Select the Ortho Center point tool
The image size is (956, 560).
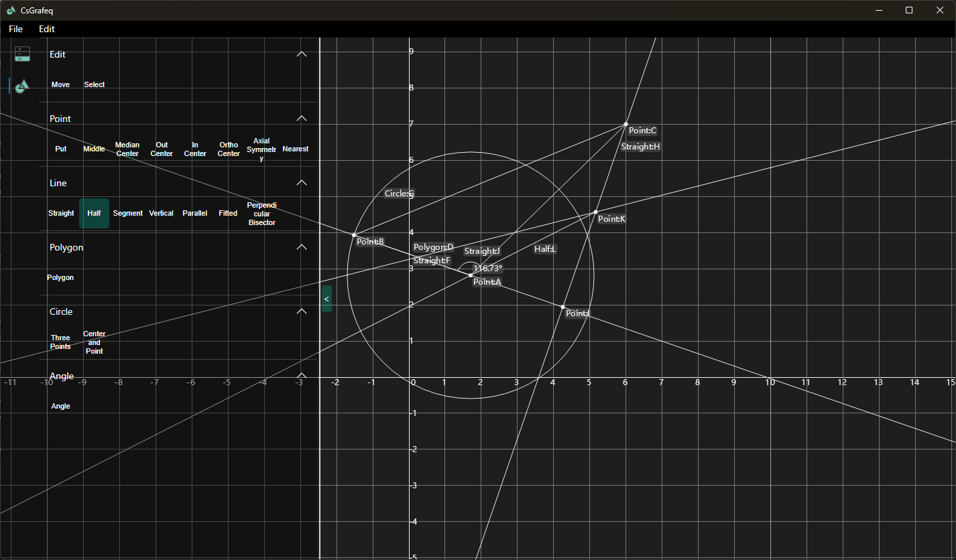click(x=229, y=149)
